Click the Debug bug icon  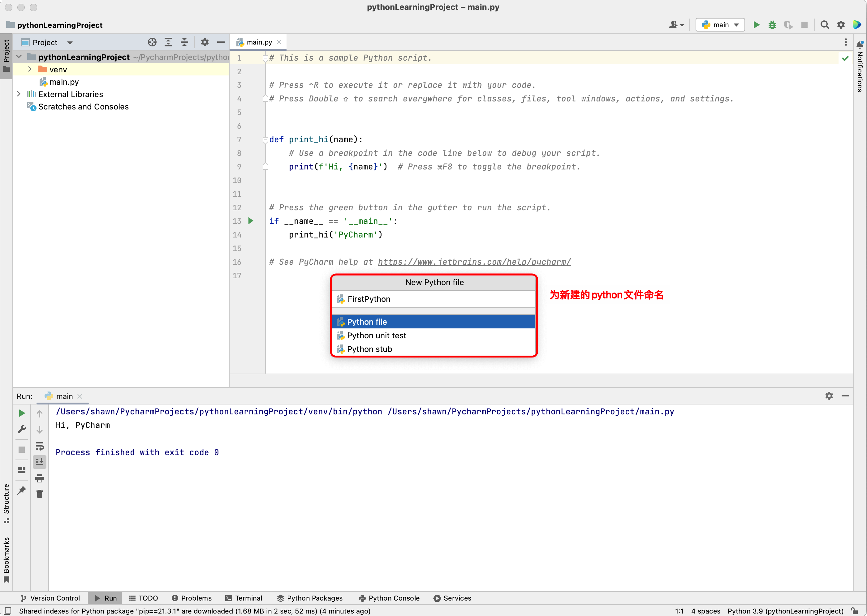[772, 25]
